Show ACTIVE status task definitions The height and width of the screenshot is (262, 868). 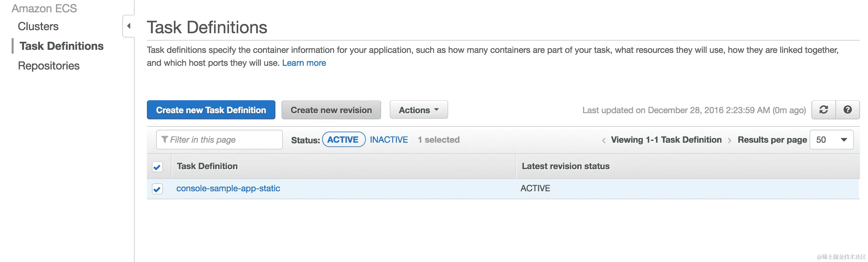[343, 140]
